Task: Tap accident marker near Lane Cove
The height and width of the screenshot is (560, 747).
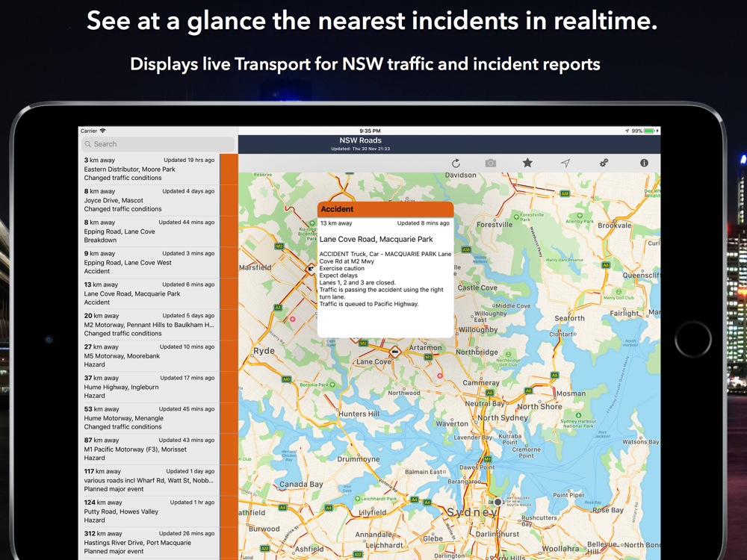Action: coord(394,352)
